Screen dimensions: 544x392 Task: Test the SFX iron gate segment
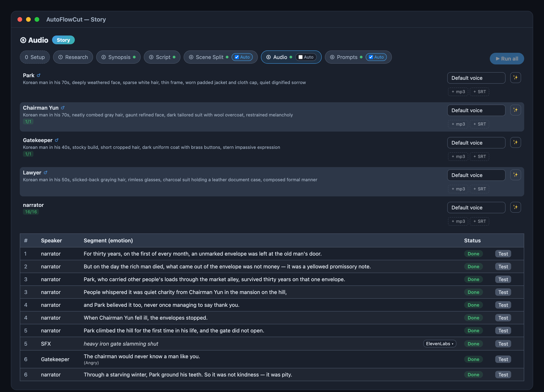[x=503, y=344]
